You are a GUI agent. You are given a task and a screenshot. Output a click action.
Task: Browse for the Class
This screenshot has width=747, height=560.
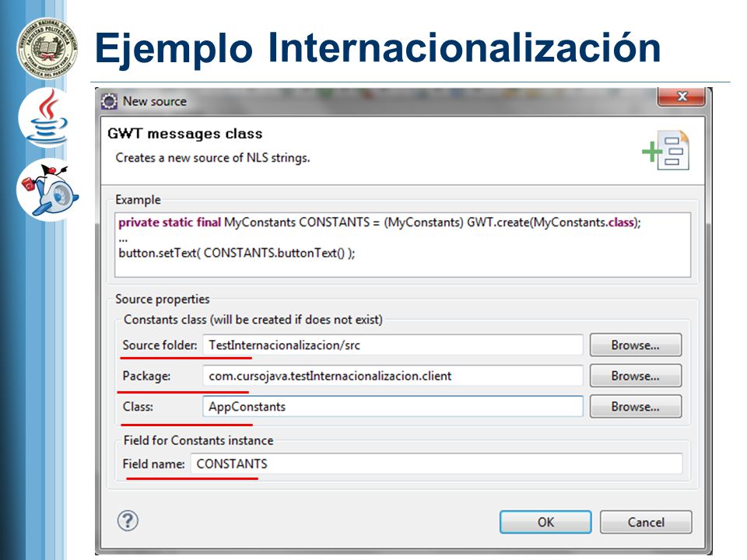[636, 407]
